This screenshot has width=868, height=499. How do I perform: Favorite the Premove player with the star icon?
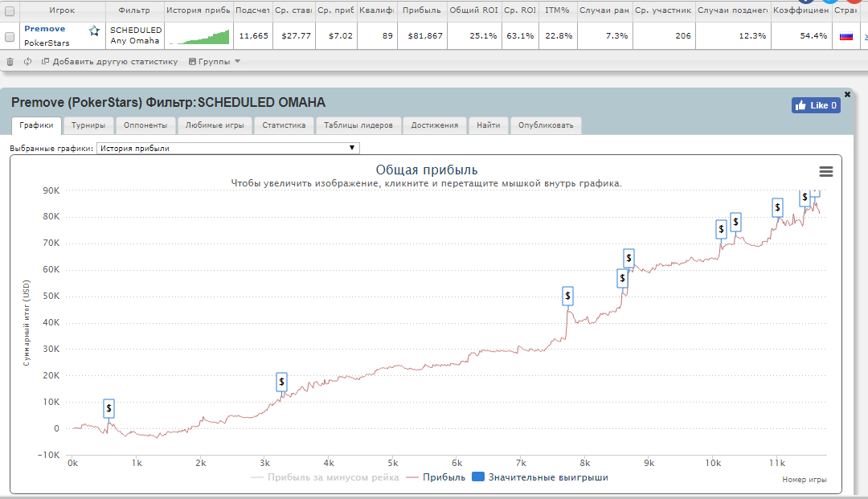[x=95, y=31]
